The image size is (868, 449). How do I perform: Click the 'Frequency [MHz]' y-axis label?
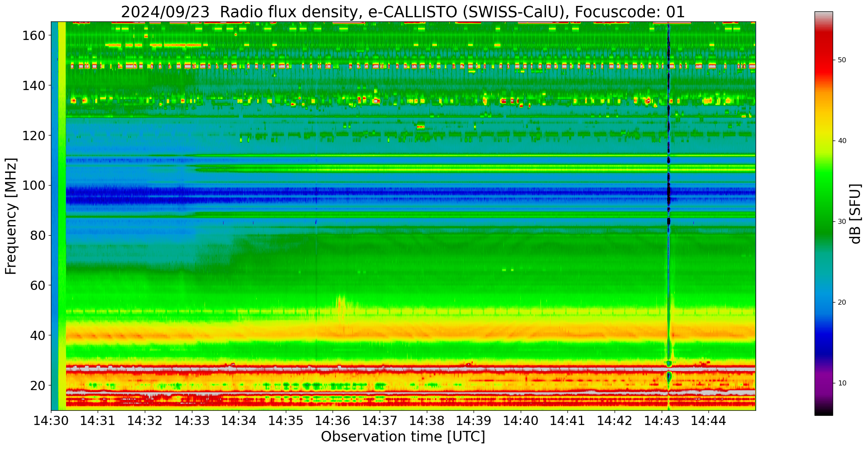[11, 216]
